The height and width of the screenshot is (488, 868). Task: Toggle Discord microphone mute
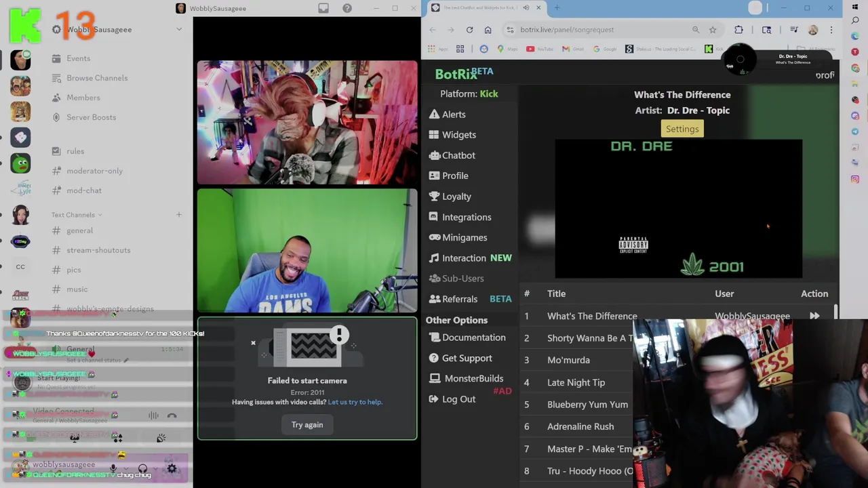click(113, 468)
